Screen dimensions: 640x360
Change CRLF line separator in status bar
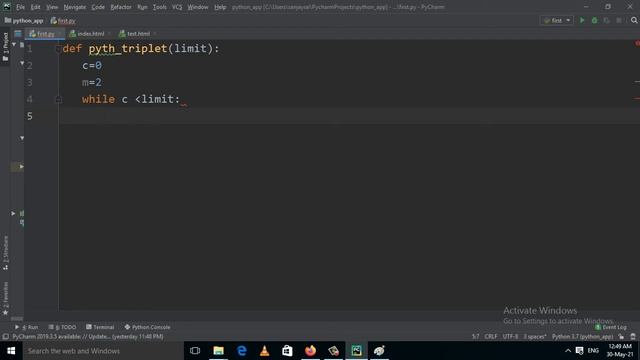(x=491, y=337)
